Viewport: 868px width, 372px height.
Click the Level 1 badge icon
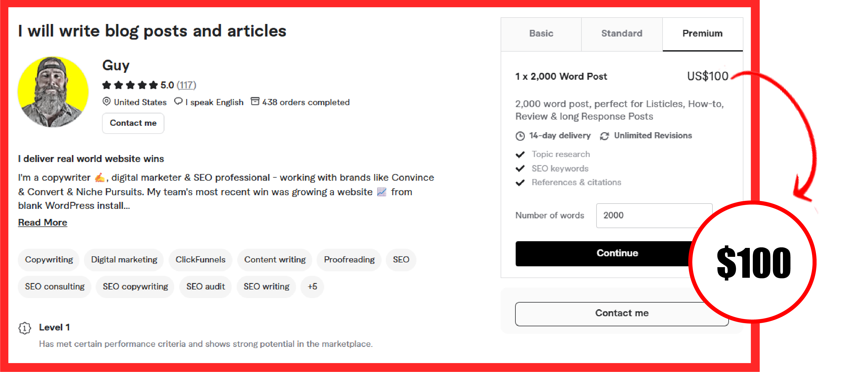point(25,327)
